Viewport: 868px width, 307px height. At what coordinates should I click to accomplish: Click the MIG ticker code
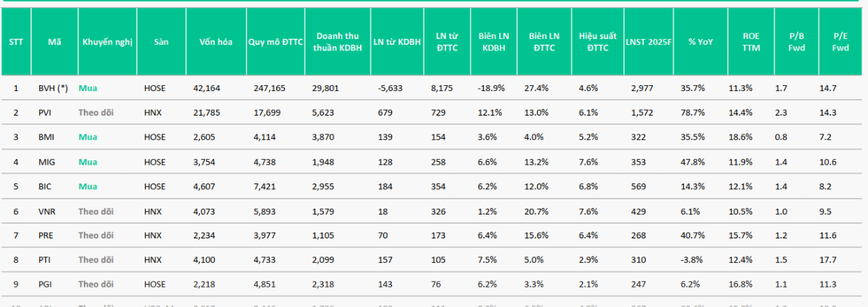pyautogui.click(x=46, y=162)
